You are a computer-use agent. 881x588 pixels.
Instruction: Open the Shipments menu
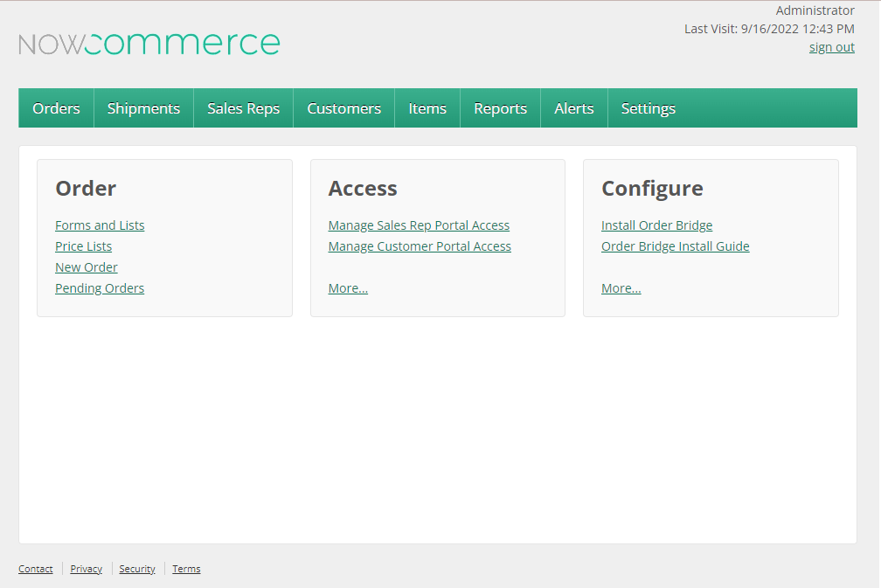(x=144, y=108)
